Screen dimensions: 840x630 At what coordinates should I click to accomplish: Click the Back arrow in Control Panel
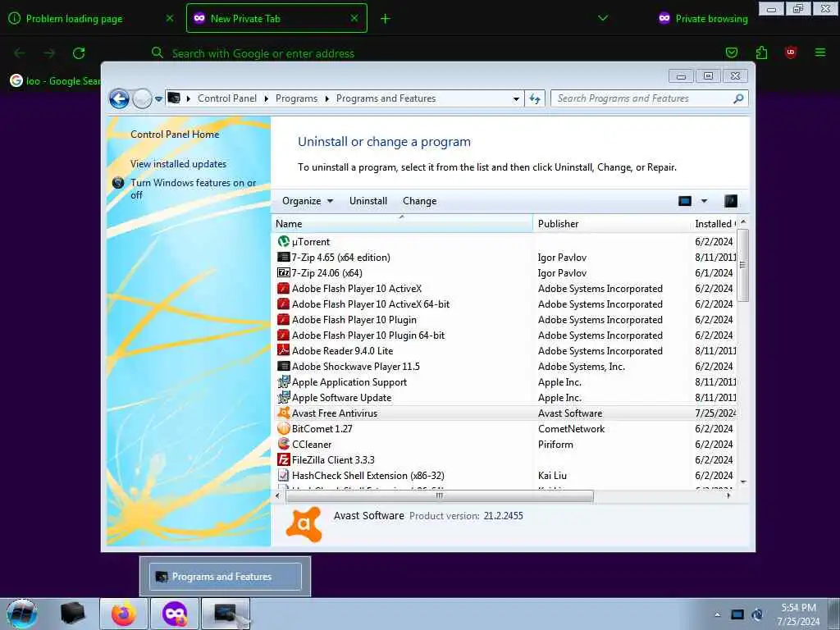[119, 98]
